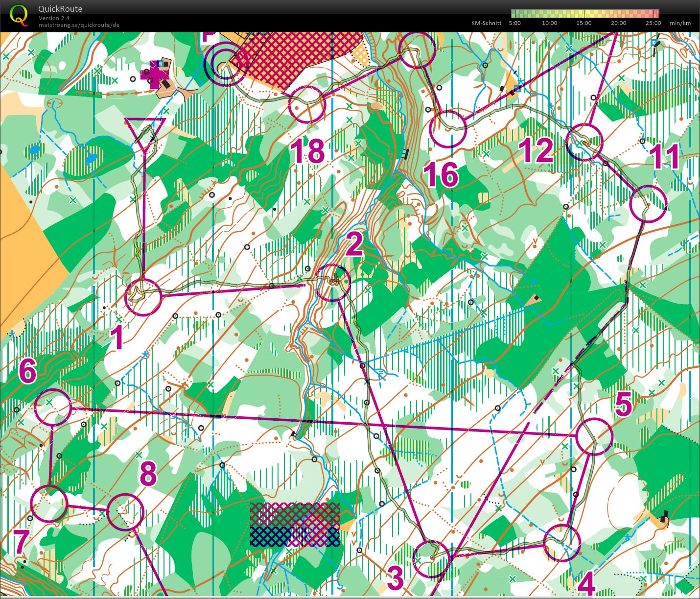700x599 pixels.
Task: Click the QuickRoute title text
Action: tap(60, 9)
